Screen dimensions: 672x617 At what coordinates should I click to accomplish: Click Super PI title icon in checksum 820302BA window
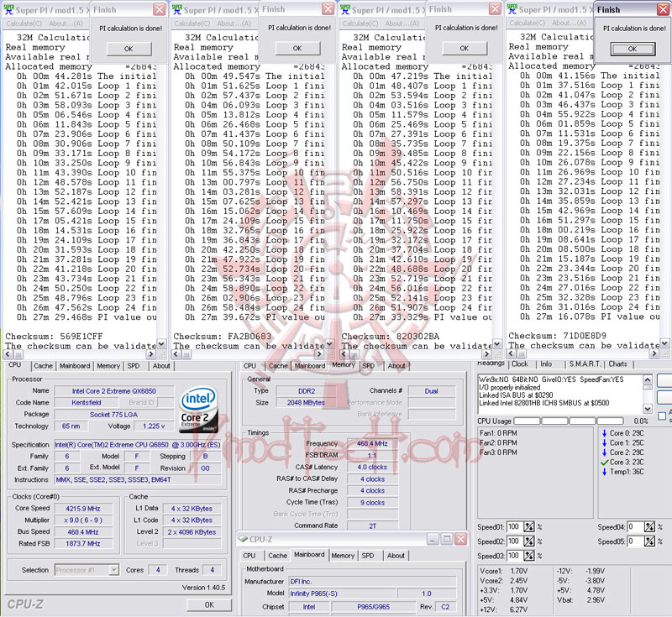click(x=345, y=9)
